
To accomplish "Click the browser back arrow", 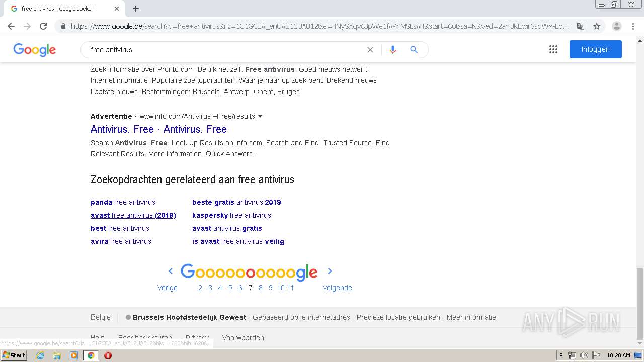I will point(11,26).
